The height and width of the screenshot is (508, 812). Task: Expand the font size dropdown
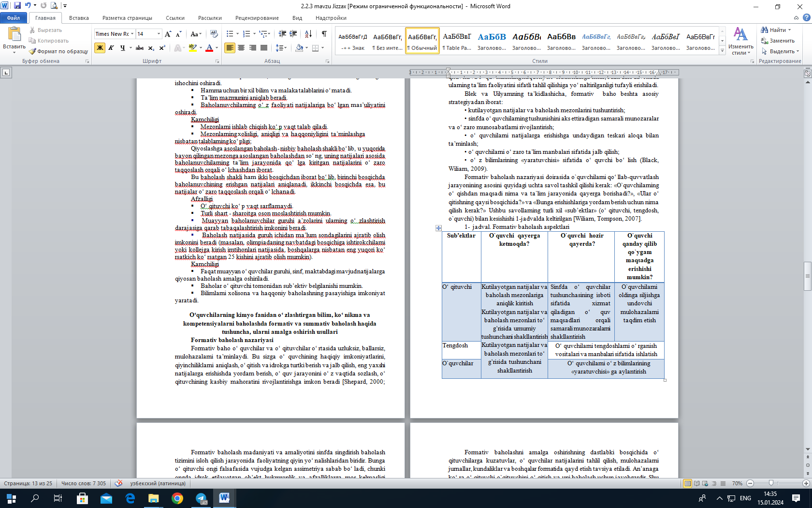point(159,34)
